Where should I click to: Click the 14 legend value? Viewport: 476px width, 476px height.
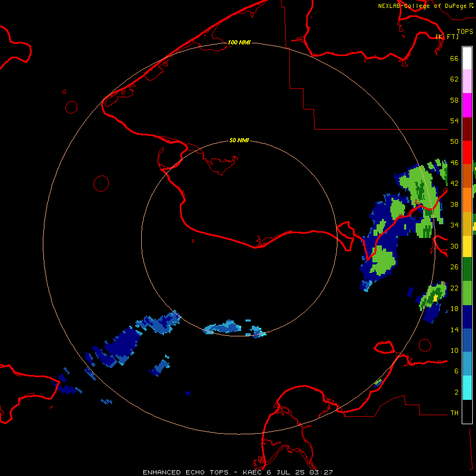(x=454, y=329)
